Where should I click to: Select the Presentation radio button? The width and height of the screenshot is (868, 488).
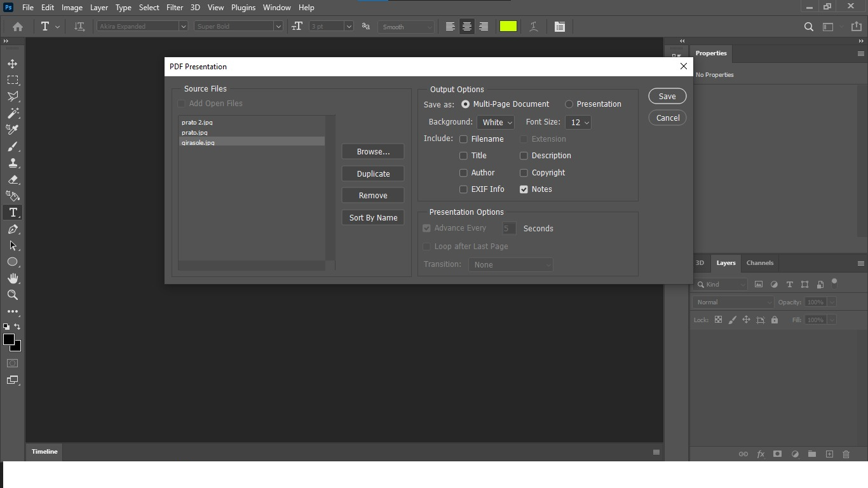pyautogui.click(x=569, y=104)
